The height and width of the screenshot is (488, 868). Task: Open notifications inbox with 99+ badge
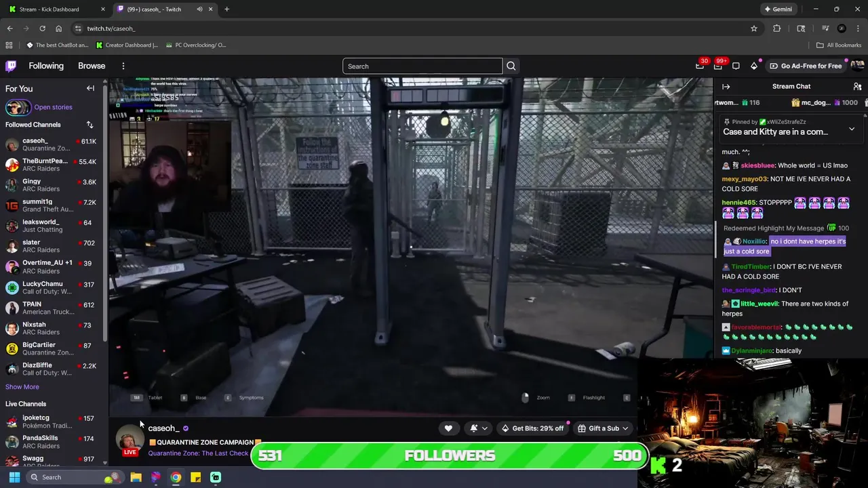(x=718, y=66)
